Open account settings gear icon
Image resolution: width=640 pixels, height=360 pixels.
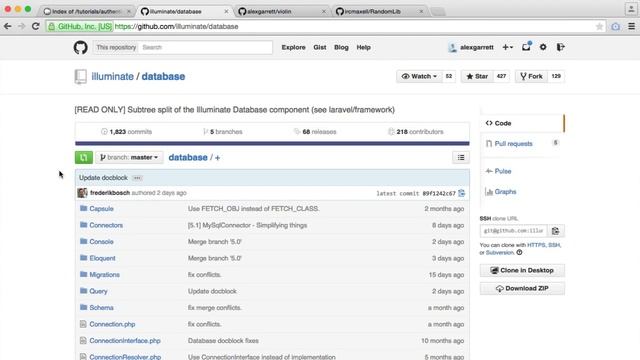543,47
